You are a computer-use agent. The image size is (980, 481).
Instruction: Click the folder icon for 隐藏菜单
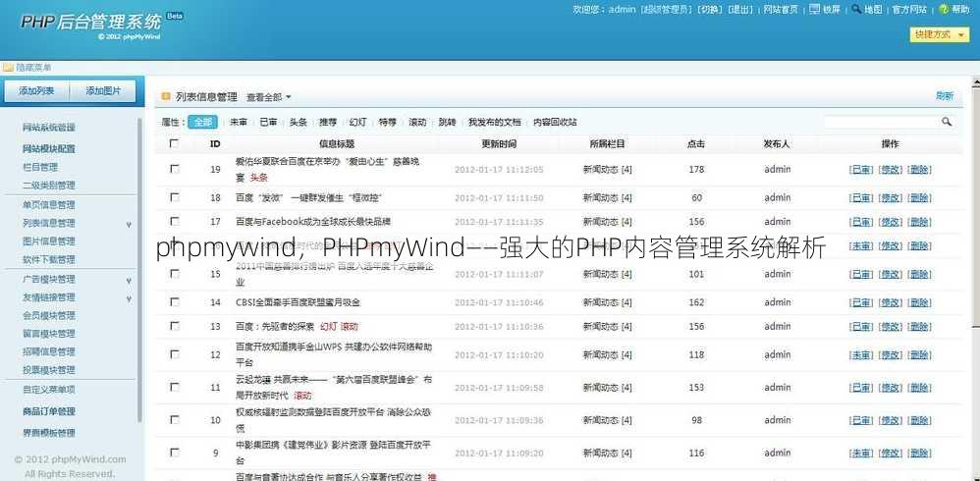(8, 68)
